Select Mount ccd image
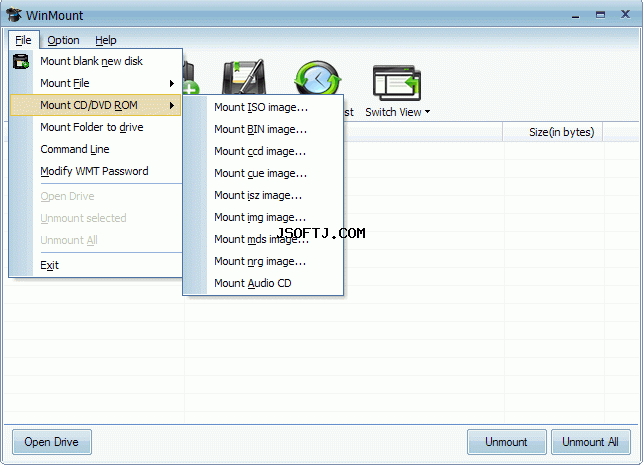Image resolution: width=643 pixels, height=465 pixels. tap(263, 151)
